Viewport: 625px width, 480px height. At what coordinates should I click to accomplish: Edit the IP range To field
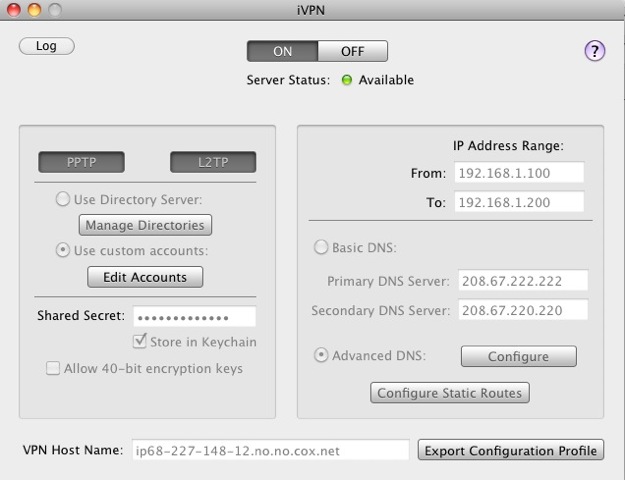click(x=519, y=202)
